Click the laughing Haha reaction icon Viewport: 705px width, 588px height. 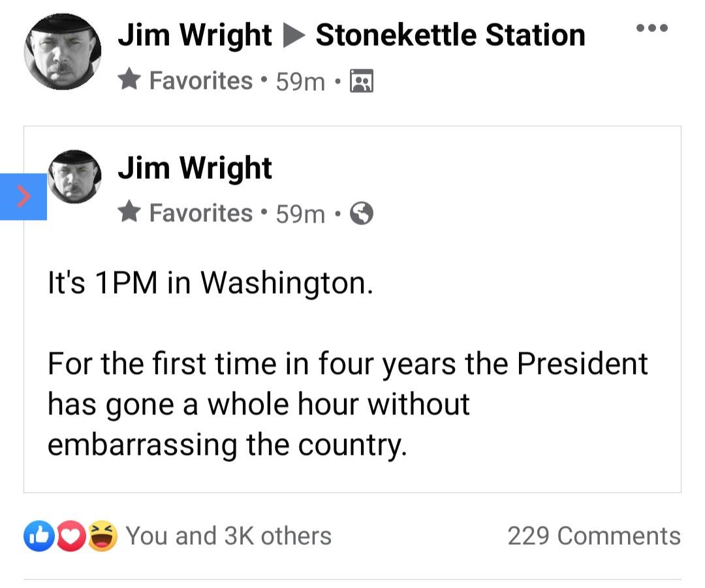(102, 536)
